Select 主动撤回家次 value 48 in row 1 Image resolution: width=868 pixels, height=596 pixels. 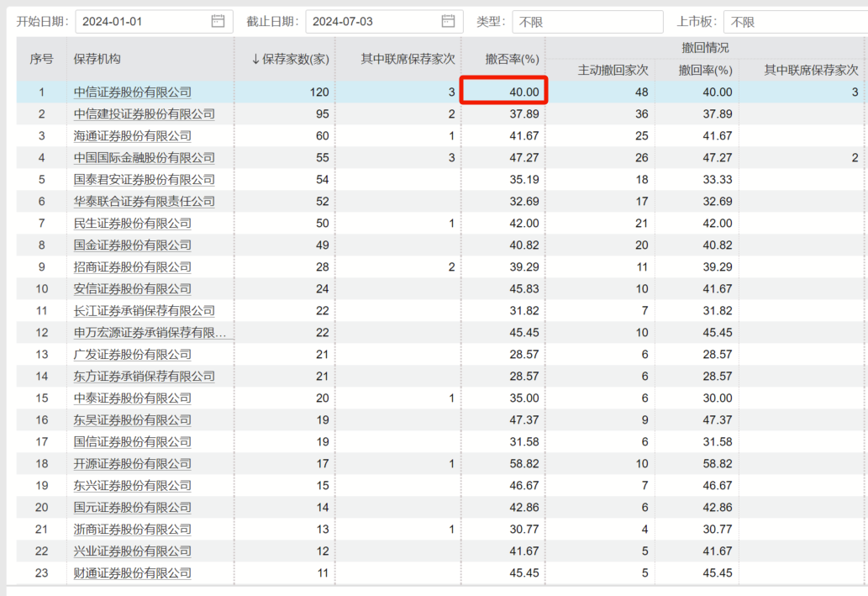click(x=642, y=92)
